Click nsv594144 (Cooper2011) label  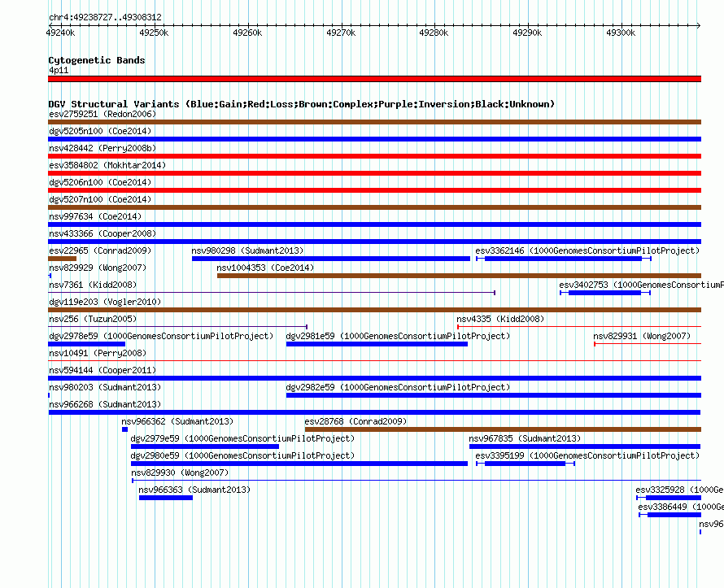click(102, 370)
